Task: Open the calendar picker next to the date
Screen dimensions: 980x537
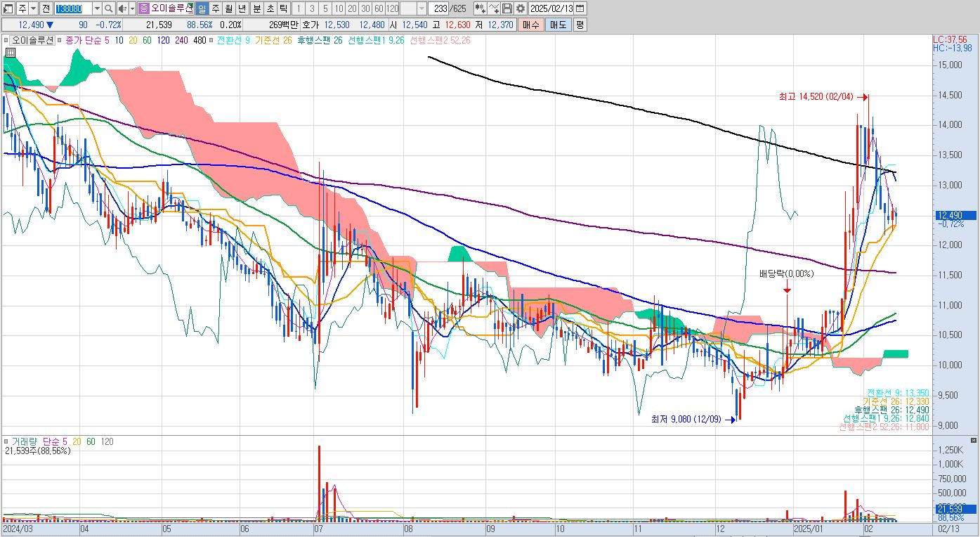Action: click(x=580, y=8)
